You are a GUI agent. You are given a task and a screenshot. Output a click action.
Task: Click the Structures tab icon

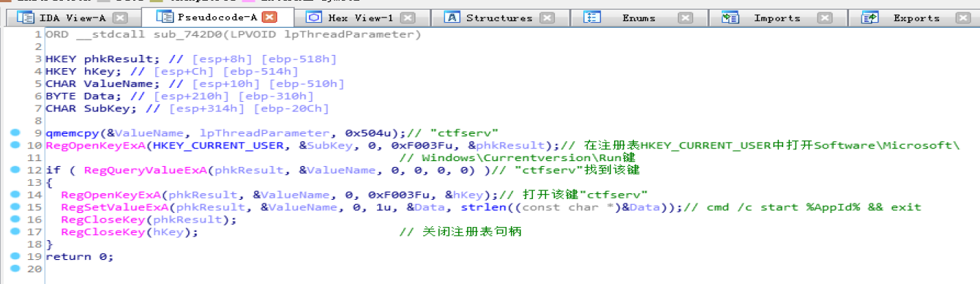[x=452, y=18]
